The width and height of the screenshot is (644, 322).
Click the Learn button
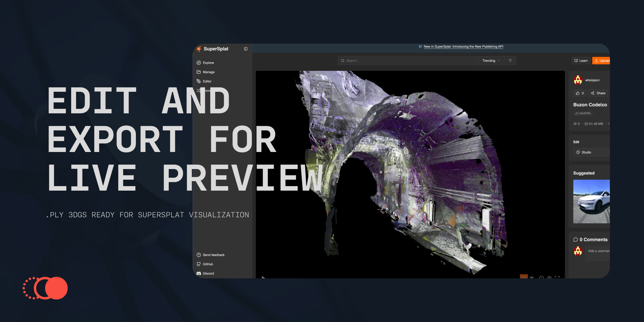pyautogui.click(x=581, y=61)
